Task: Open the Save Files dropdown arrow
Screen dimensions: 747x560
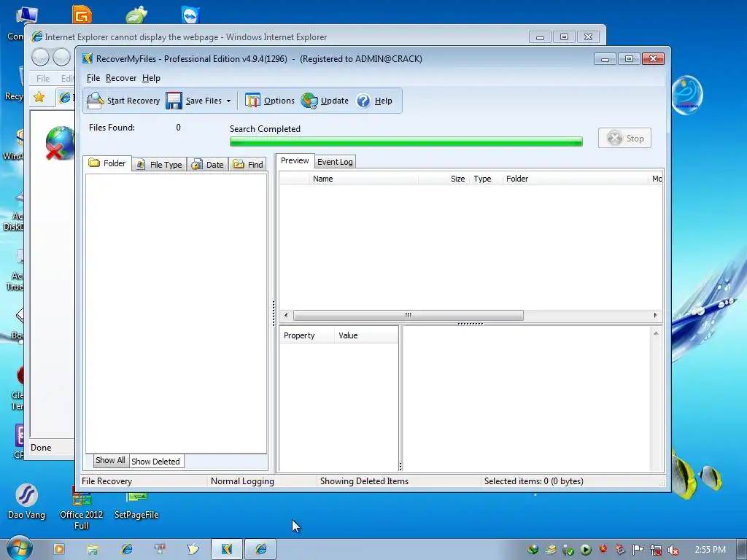Action: [228, 101]
